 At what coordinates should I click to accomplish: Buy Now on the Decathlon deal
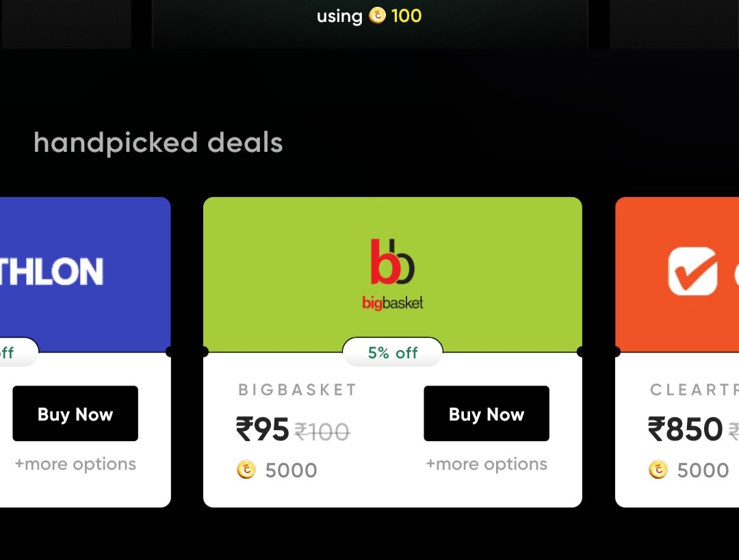pos(75,414)
